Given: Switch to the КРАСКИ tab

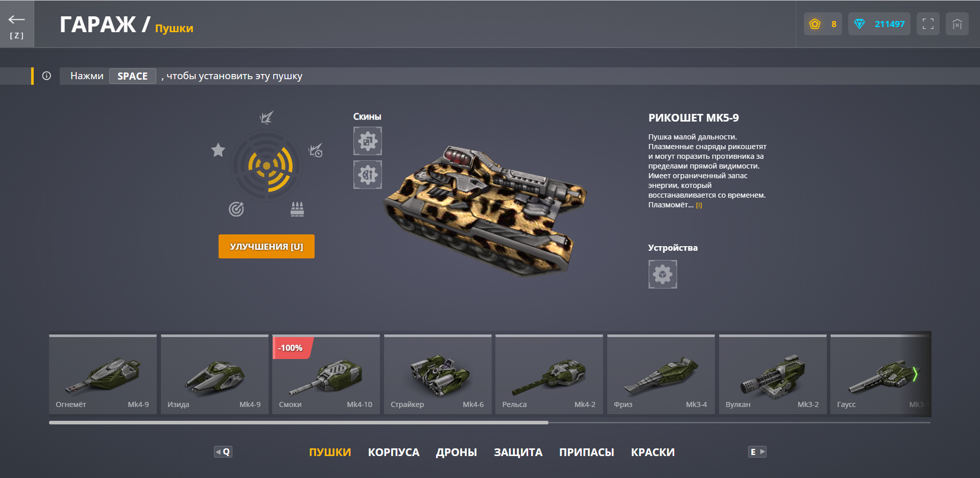Looking at the screenshot, I should pos(653,452).
